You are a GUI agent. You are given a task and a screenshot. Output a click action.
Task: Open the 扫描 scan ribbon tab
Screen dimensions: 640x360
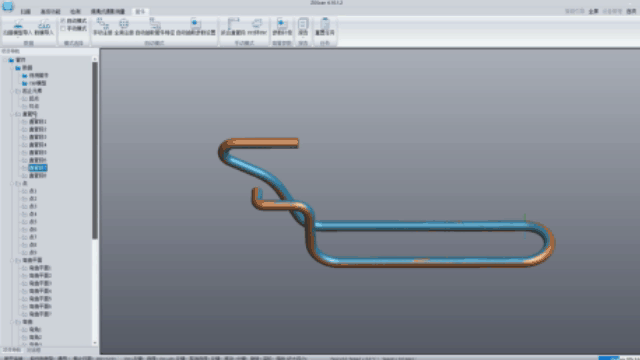click(25, 11)
